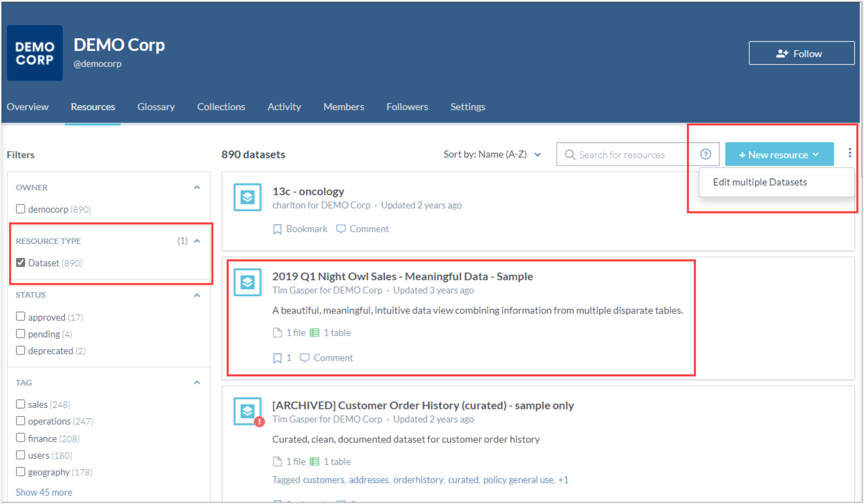Select the Resources tab
The image size is (864, 504).
[x=93, y=107]
